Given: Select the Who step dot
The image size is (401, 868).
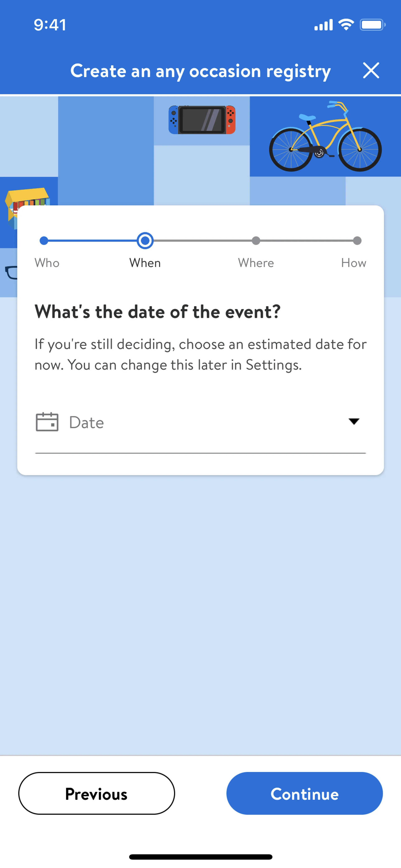Looking at the screenshot, I should (44, 241).
